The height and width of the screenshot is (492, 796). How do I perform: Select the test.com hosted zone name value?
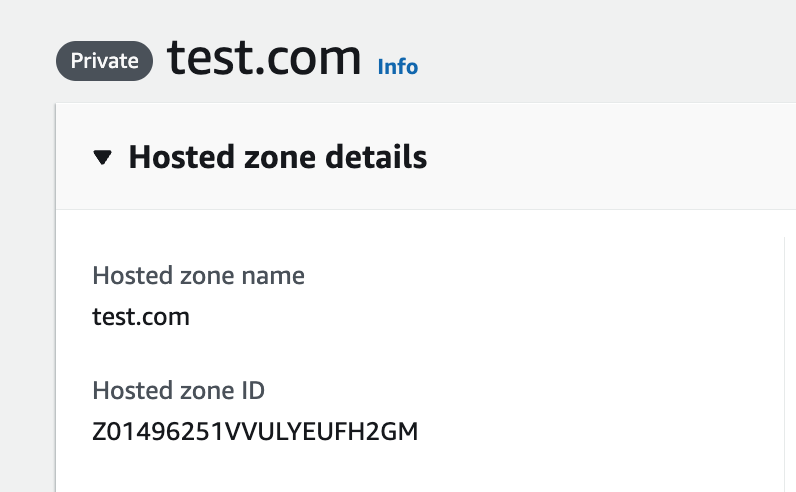[x=140, y=317]
